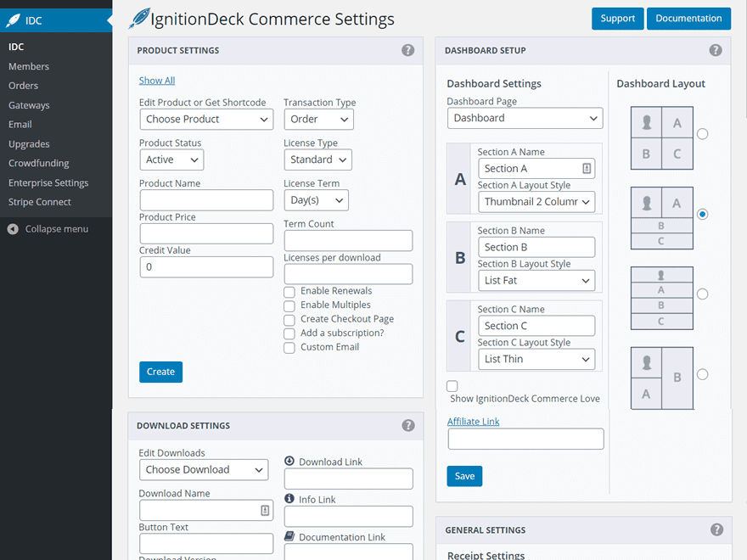Open the Affiliate Link hyperlink
747x560 pixels.
click(473, 422)
